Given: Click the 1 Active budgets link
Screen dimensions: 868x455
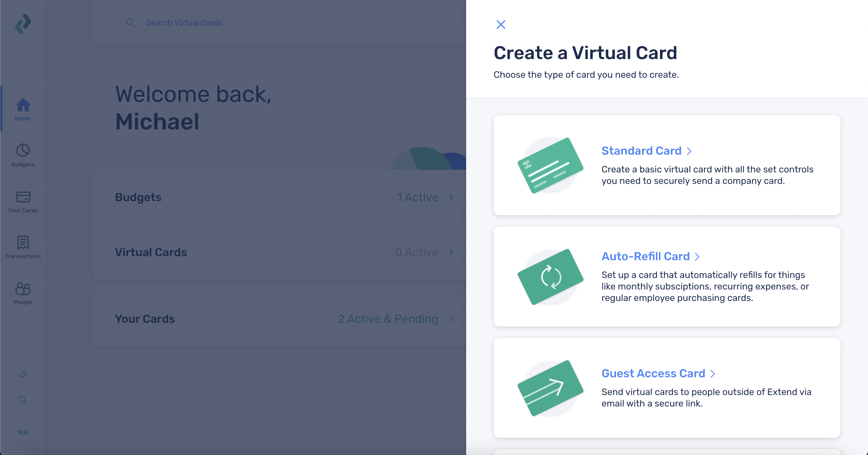Looking at the screenshot, I should coord(417,197).
